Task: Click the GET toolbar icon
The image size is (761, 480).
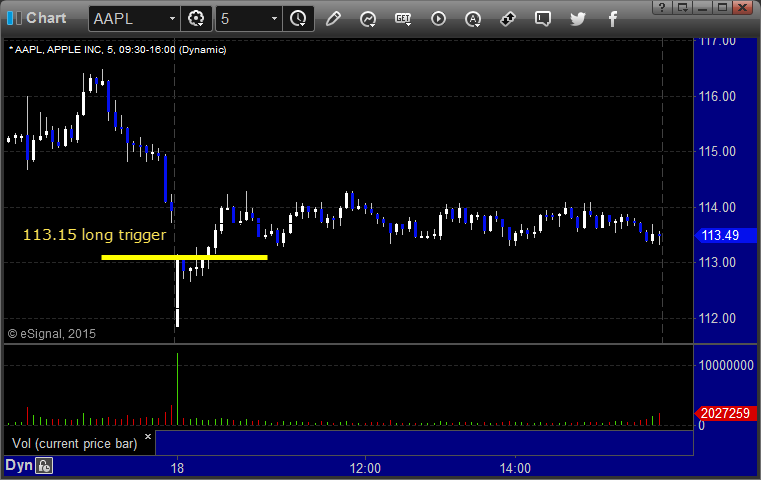Action: [x=403, y=19]
